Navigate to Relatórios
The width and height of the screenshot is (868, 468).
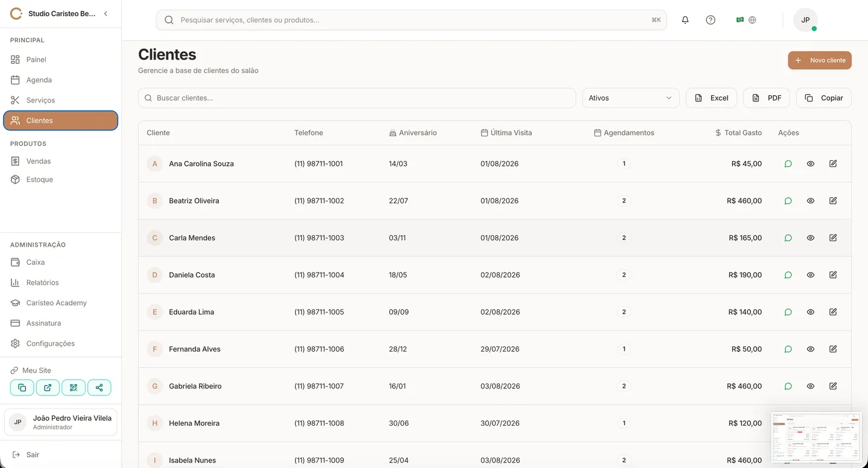60,282
